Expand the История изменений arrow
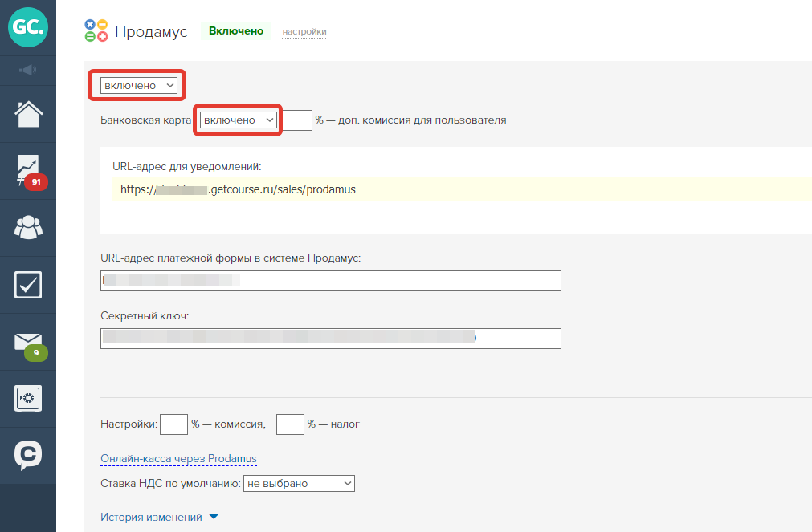812x532 pixels. tap(214, 517)
